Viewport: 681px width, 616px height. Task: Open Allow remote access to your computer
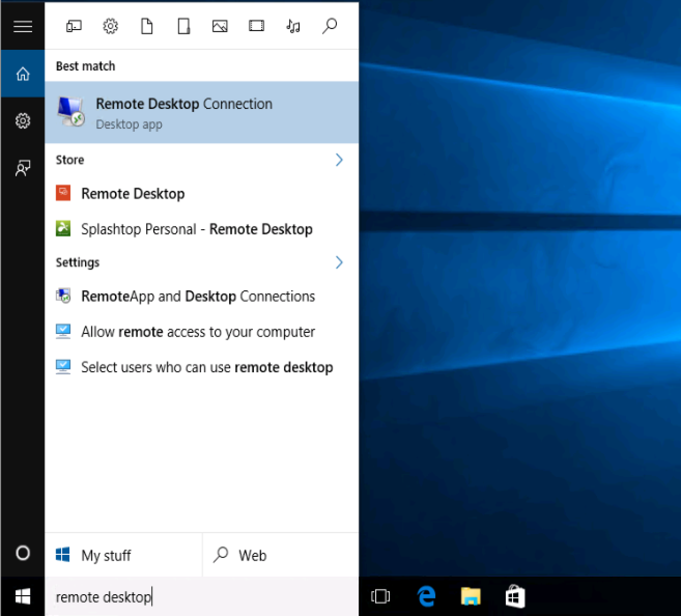click(197, 332)
